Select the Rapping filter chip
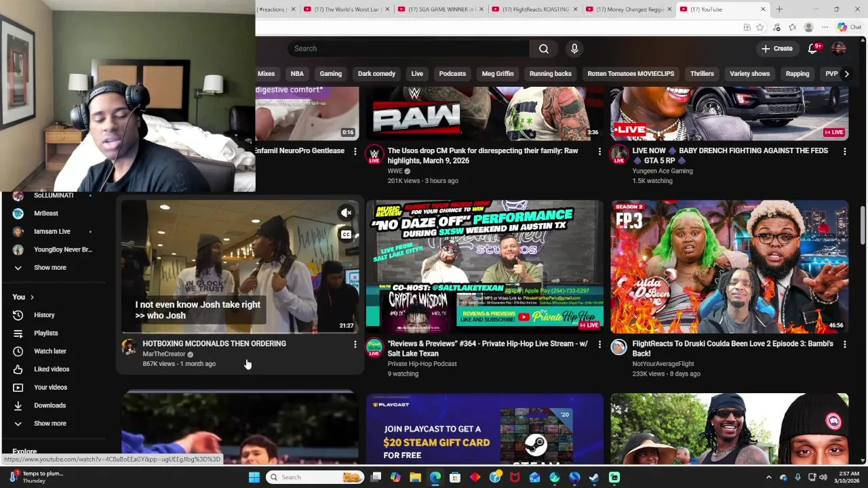868x488 pixels. click(x=797, y=74)
